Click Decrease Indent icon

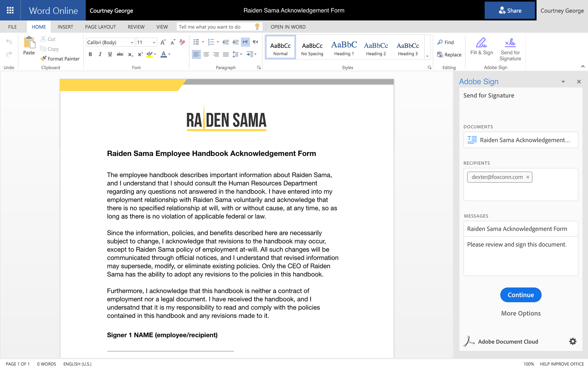coord(226,42)
